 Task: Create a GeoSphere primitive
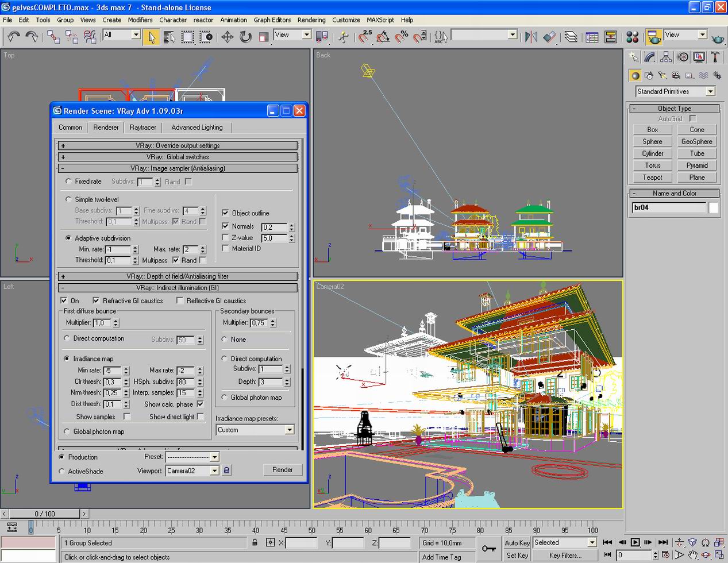696,141
